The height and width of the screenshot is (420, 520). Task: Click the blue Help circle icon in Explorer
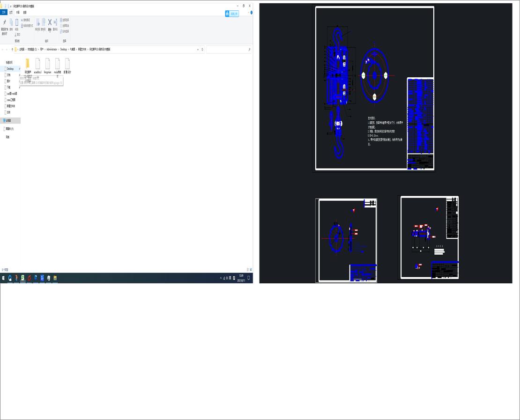tap(252, 13)
